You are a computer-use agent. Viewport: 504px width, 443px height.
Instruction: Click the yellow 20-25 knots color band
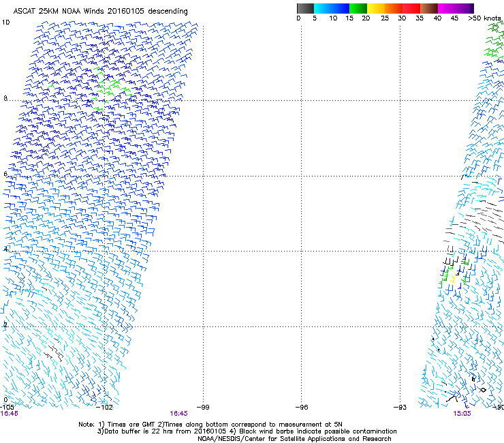[x=376, y=8]
